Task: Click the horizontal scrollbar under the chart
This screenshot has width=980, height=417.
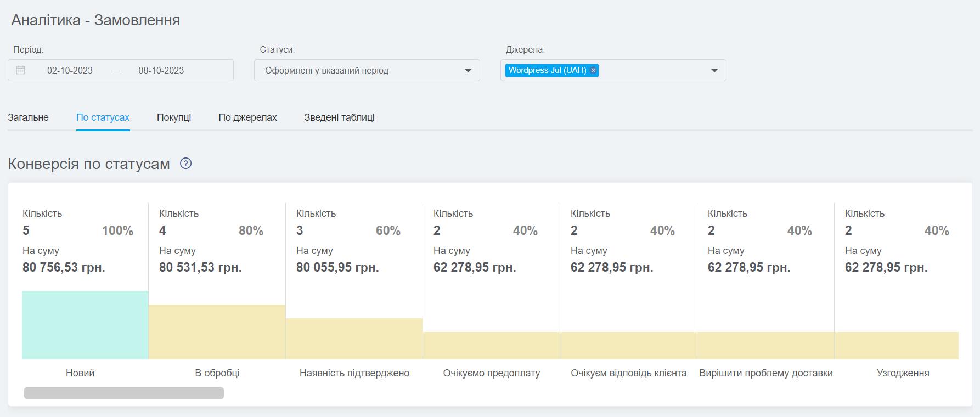Action: (124, 393)
